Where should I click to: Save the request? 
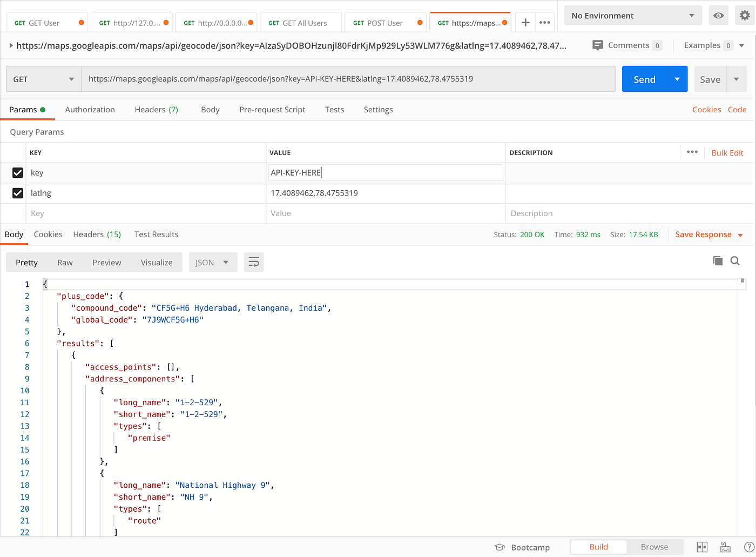pyautogui.click(x=710, y=79)
